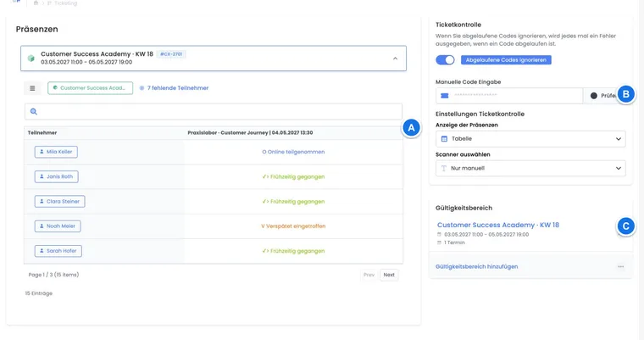Click the Abgelaufene Codes ignorieren label
The image size is (644, 340).
506,60
